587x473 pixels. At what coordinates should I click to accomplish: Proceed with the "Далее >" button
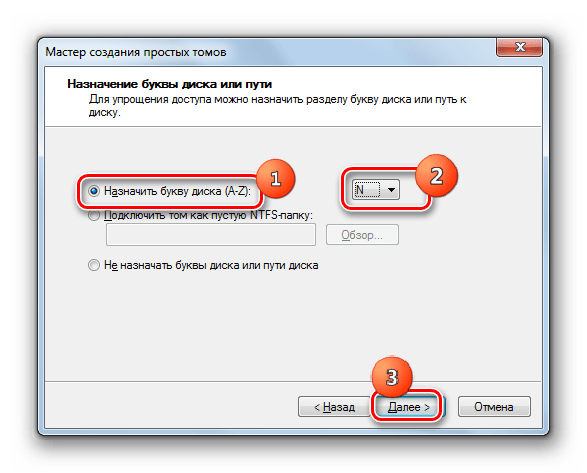click(x=408, y=407)
